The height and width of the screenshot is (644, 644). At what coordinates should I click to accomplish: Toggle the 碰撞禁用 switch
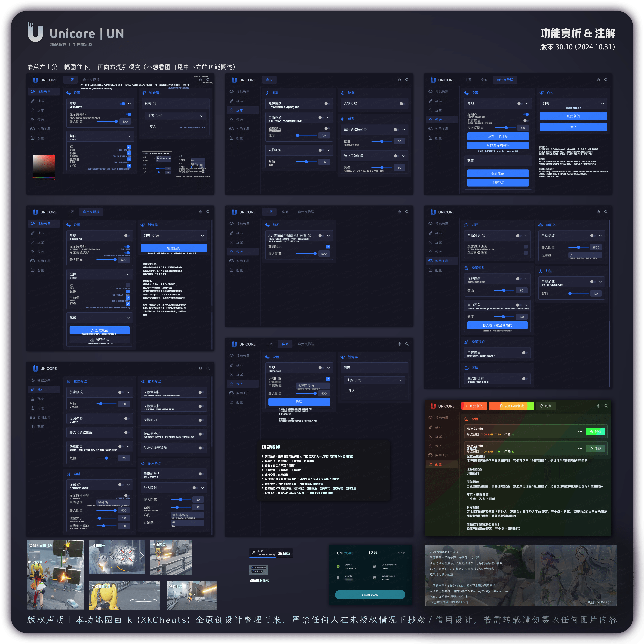click(327, 128)
